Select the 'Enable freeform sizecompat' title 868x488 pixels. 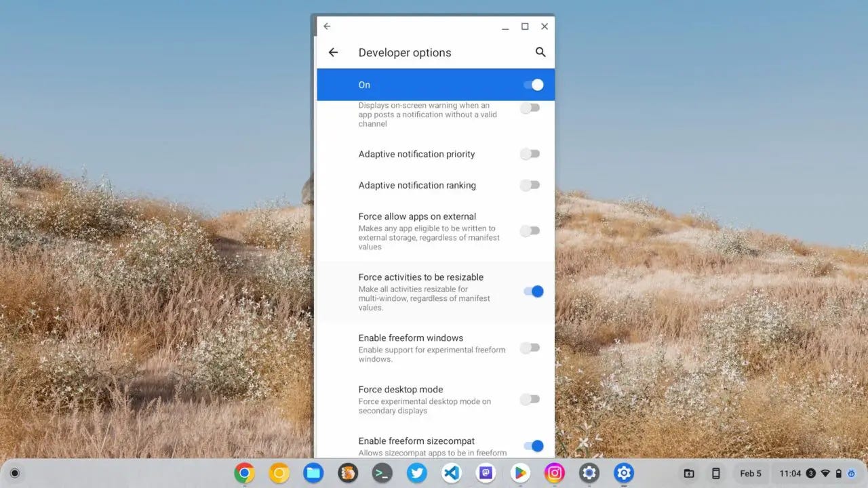tap(416, 441)
